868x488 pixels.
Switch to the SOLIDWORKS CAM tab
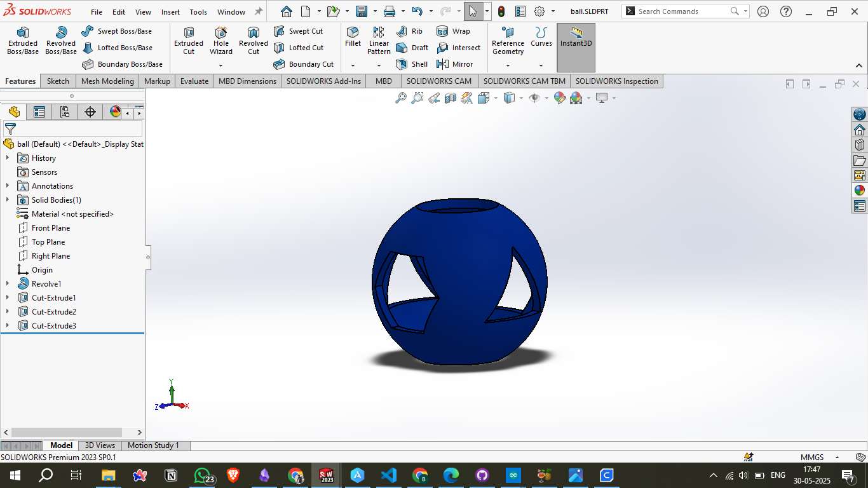439,81
